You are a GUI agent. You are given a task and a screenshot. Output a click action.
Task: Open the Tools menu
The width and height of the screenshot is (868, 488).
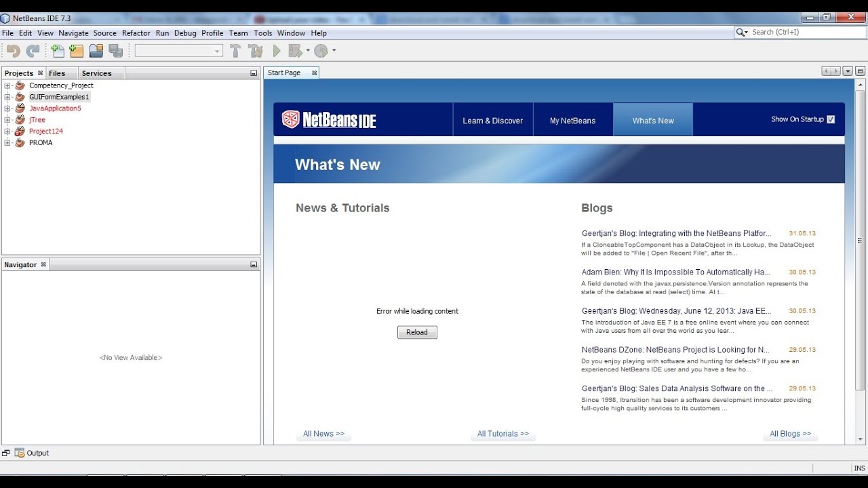pyautogui.click(x=263, y=33)
